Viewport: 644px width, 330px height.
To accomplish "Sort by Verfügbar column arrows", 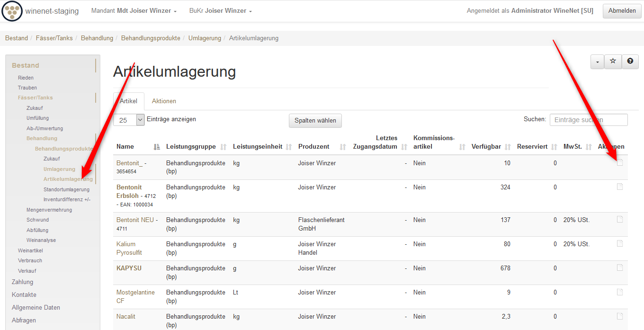I will pos(508,147).
